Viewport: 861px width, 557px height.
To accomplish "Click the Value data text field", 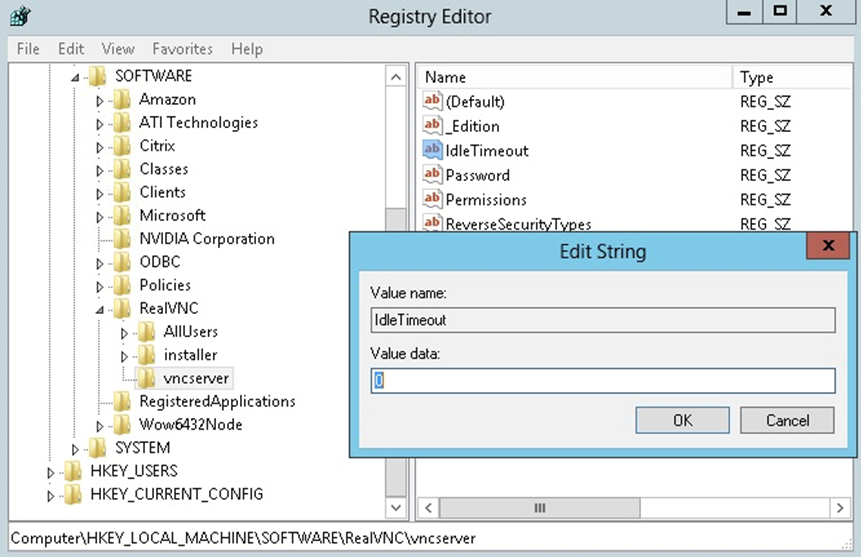I will tap(602, 381).
